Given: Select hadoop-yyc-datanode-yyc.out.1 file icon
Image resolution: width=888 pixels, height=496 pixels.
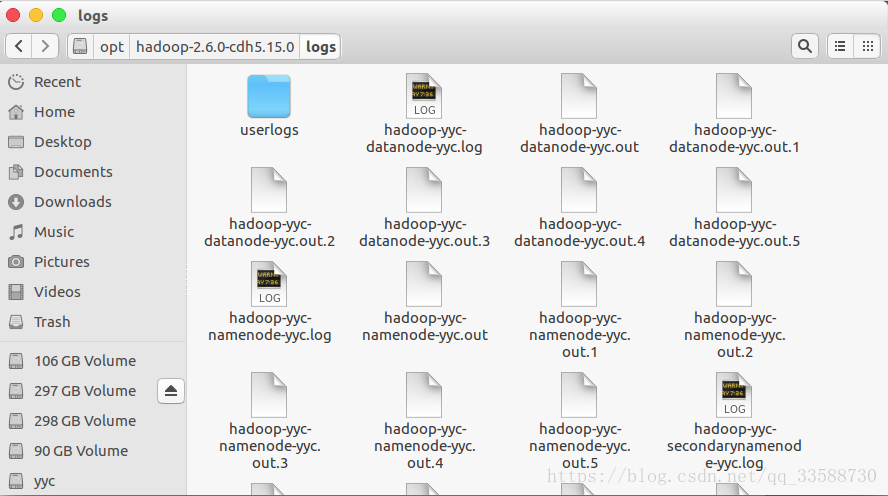Looking at the screenshot, I should click(734, 96).
